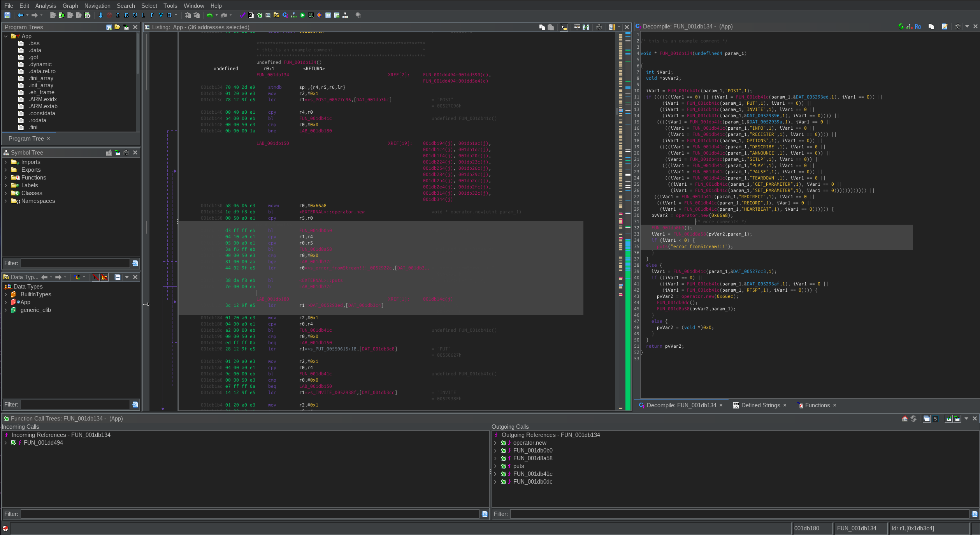Screen dimensions: 980x535
Task: Open the Analysis menu
Action: 46,5
